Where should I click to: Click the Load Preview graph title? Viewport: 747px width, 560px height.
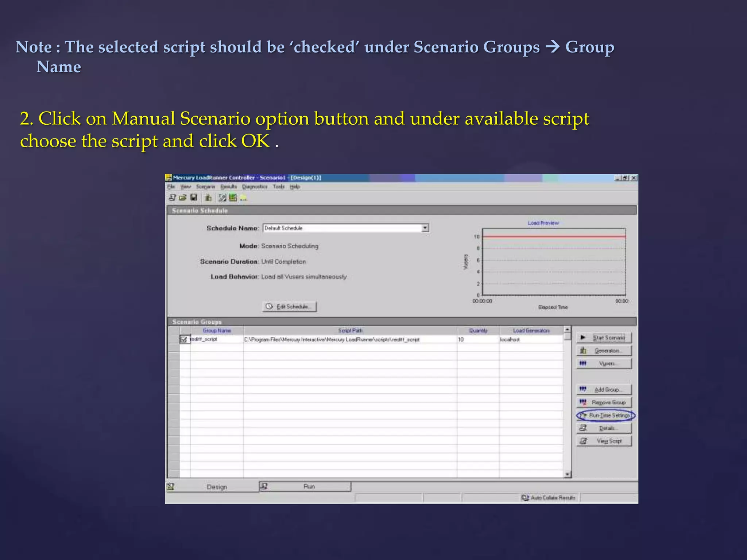543,223
